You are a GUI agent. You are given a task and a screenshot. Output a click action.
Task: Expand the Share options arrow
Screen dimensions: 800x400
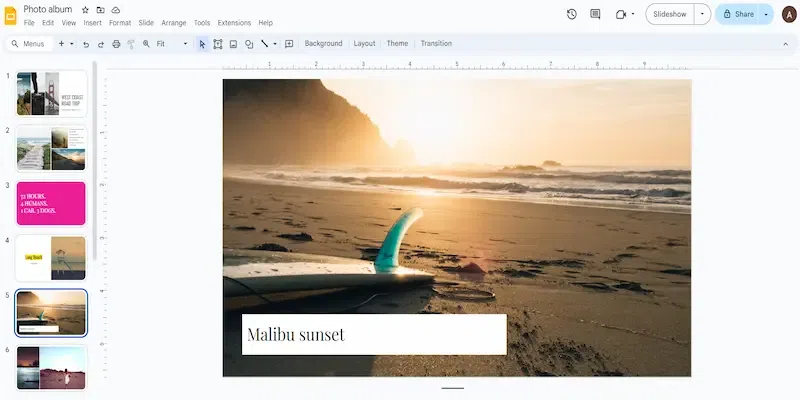[x=766, y=14]
